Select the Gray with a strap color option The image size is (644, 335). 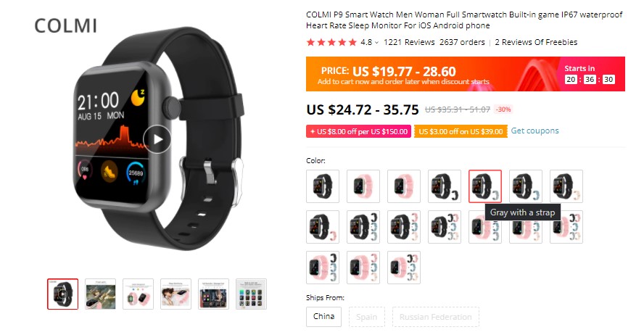(x=485, y=186)
